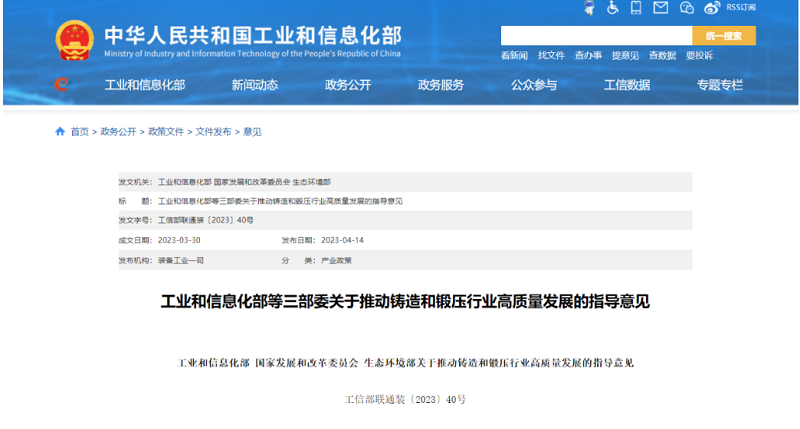The image size is (800, 429).
Task: Select the 新闻动态 navigation tab
Action: click(254, 85)
